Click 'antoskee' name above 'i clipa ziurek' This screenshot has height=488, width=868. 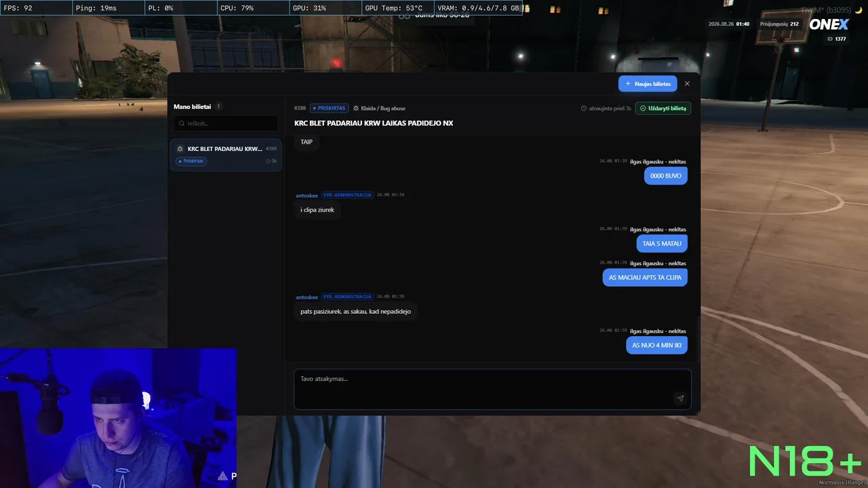(307, 195)
